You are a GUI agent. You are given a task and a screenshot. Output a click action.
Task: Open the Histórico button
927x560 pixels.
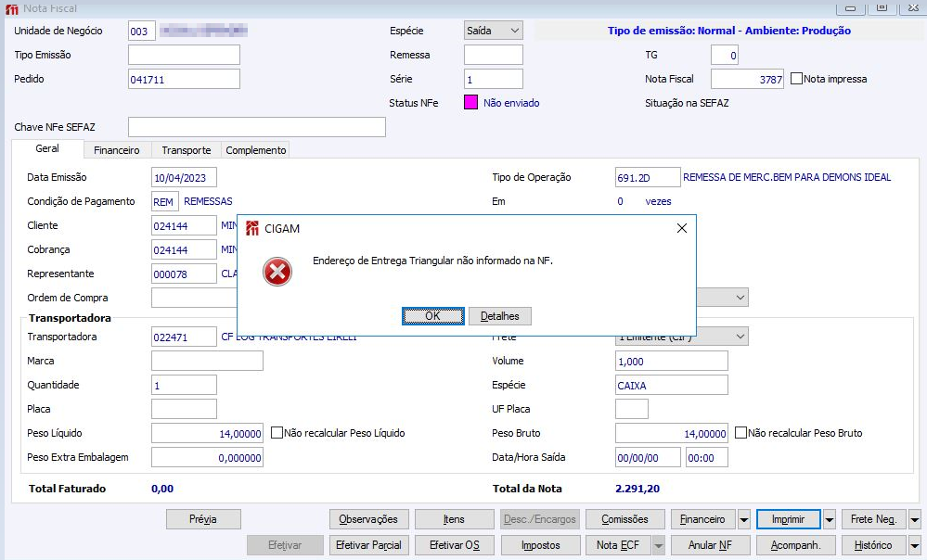874,545
